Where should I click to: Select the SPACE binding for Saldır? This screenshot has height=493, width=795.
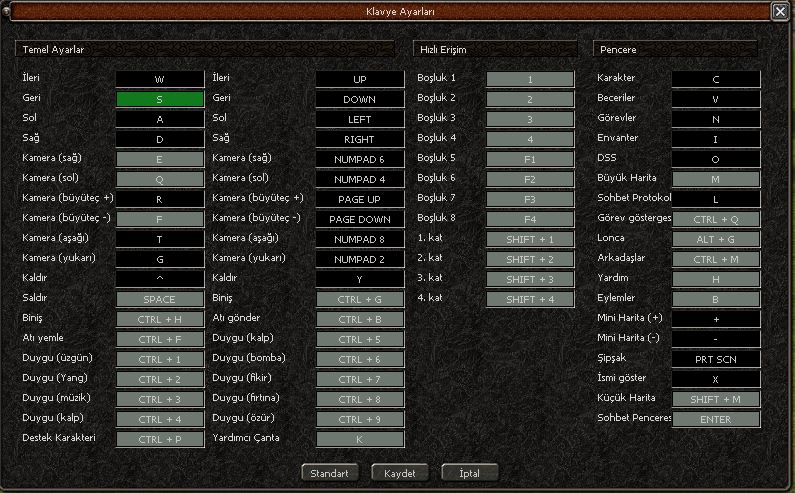pos(159,299)
